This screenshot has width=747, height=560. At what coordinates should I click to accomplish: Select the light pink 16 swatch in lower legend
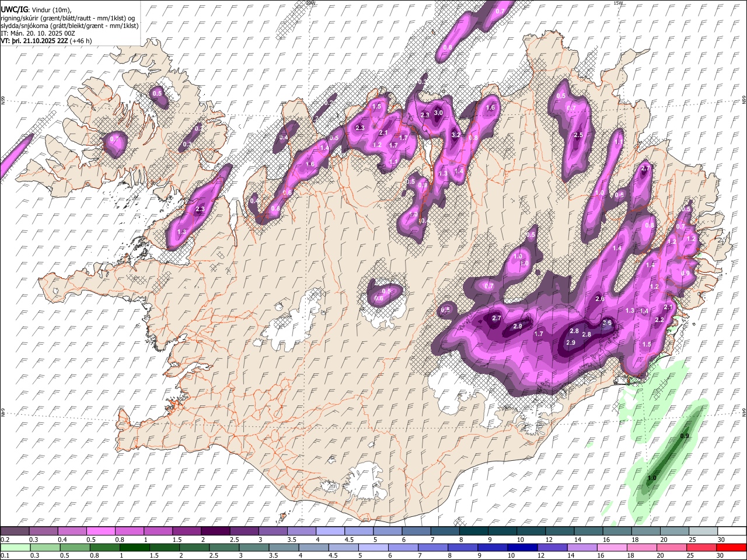610,547
